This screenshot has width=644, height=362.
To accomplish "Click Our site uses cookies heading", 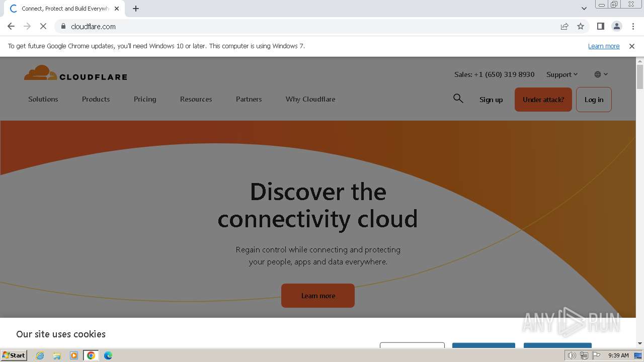I will coord(61,334).
